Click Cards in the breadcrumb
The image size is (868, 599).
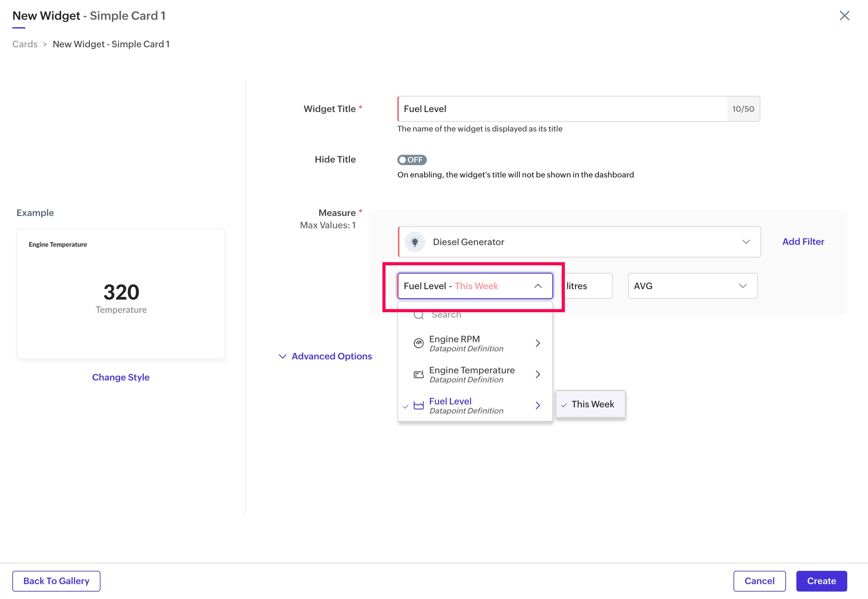pyautogui.click(x=25, y=44)
